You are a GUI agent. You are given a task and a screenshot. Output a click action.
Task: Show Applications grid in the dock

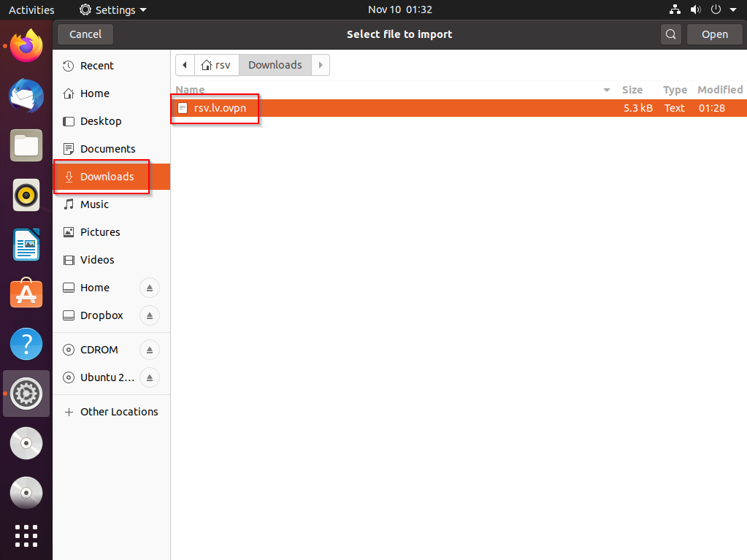pos(26,536)
